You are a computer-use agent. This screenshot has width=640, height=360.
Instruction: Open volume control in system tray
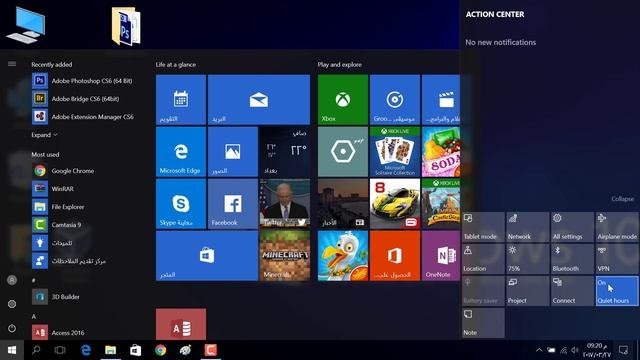[x=575, y=350]
